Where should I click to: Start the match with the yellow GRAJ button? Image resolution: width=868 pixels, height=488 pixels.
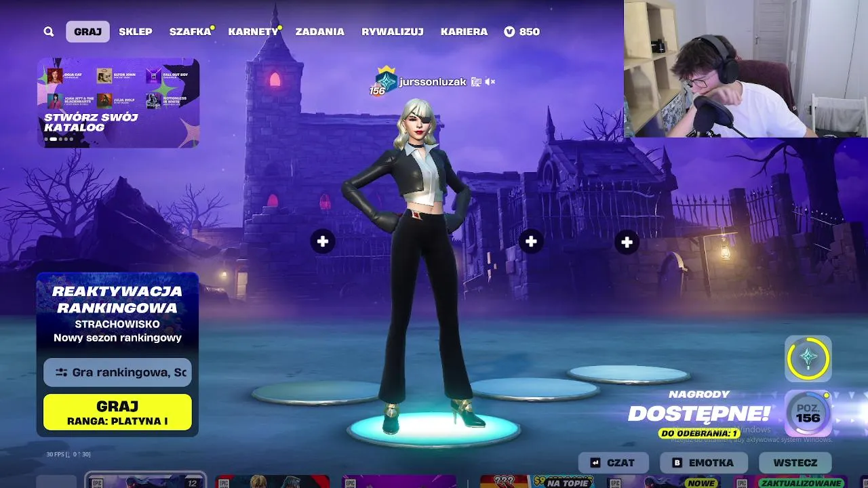(117, 412)
